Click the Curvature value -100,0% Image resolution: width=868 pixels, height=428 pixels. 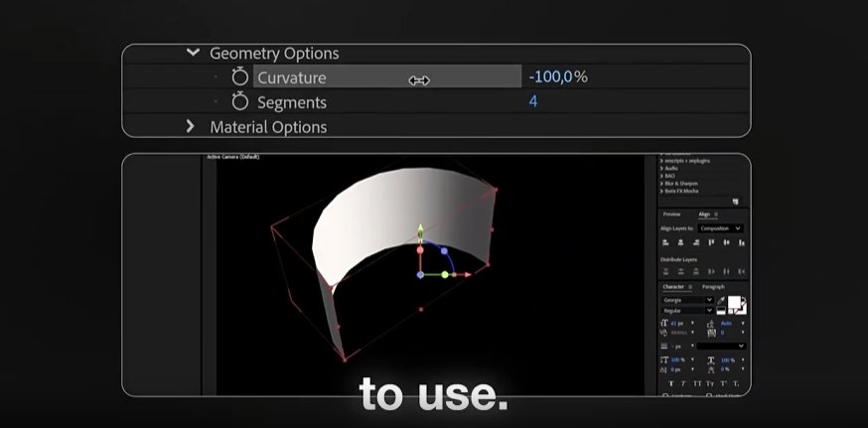(557, 77)
